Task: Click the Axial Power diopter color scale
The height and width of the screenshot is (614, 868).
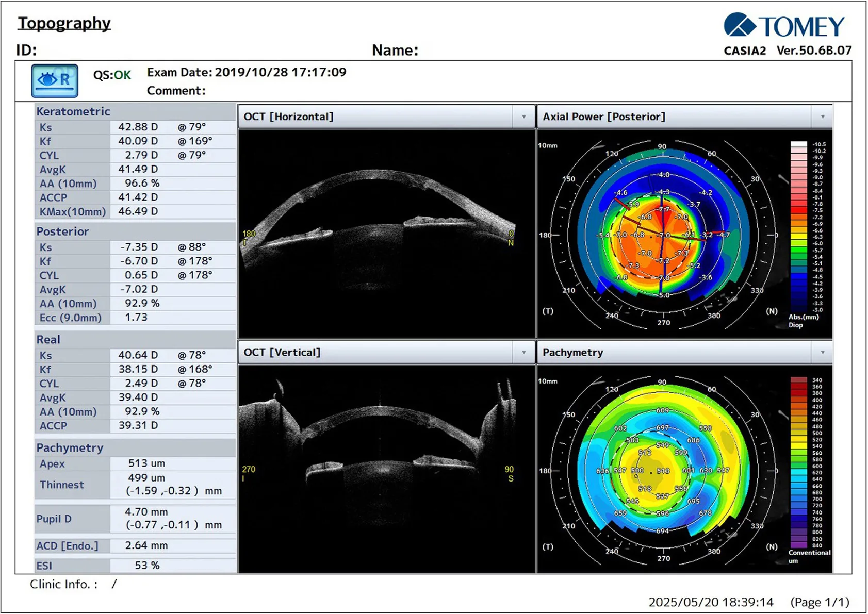Action: coord(799,227)
